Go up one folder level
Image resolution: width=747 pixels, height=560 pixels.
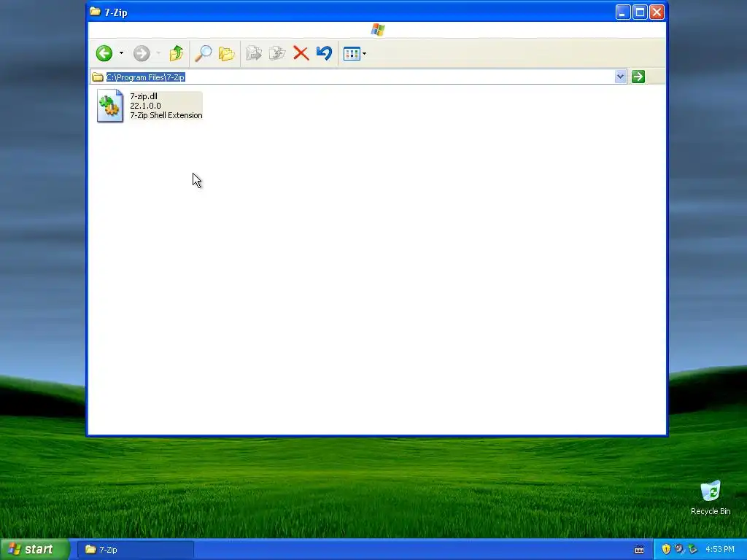coord(177,53)
